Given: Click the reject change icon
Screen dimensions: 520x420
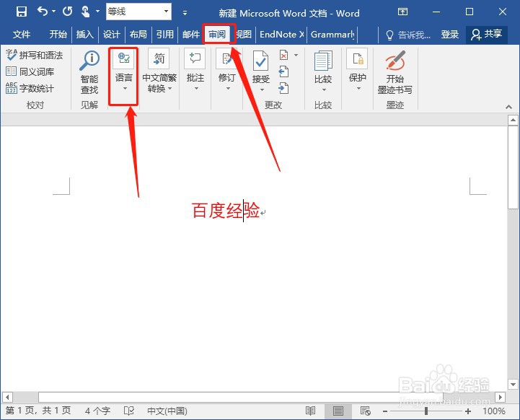Looking at the screenshot, I should point(284,55).
